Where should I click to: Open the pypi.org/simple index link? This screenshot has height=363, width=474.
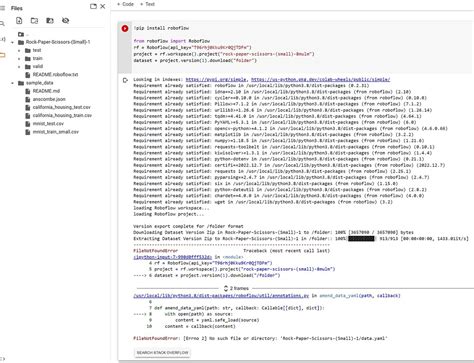(216, 80)
